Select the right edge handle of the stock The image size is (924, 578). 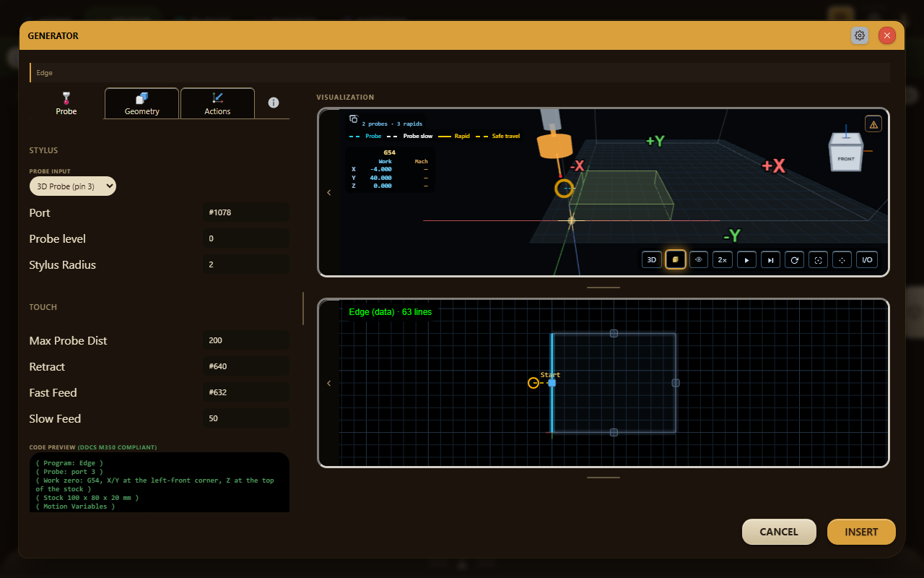[676, 383]
